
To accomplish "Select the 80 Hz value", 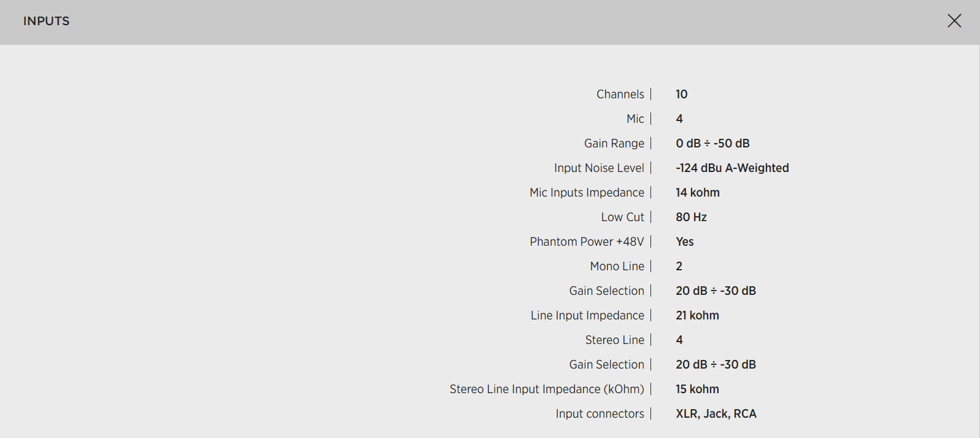I will coord(691,217).
